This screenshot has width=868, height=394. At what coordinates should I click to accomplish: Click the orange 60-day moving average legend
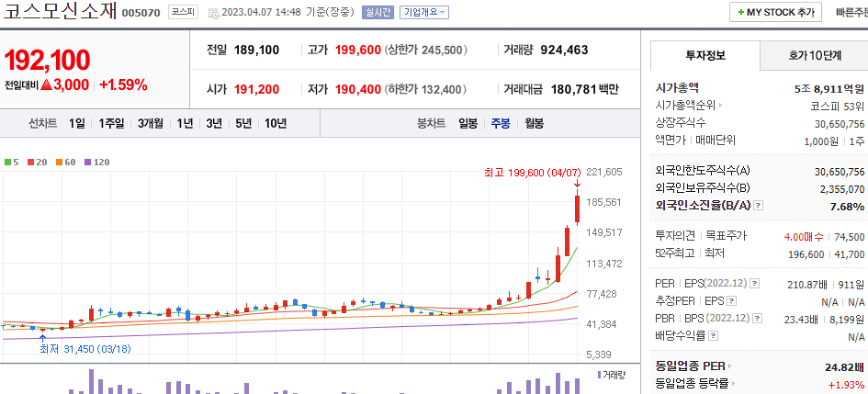pos(66,163)
